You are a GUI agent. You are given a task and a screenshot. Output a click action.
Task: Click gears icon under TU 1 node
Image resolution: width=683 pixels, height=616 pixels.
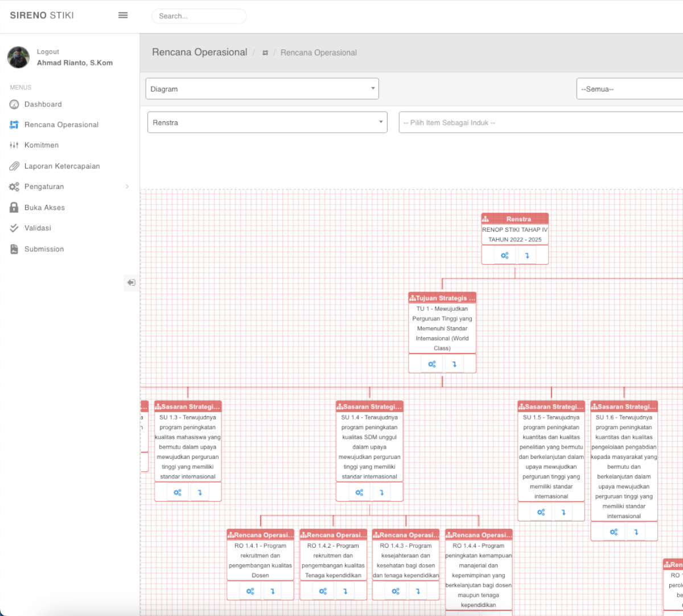point(432,364)
